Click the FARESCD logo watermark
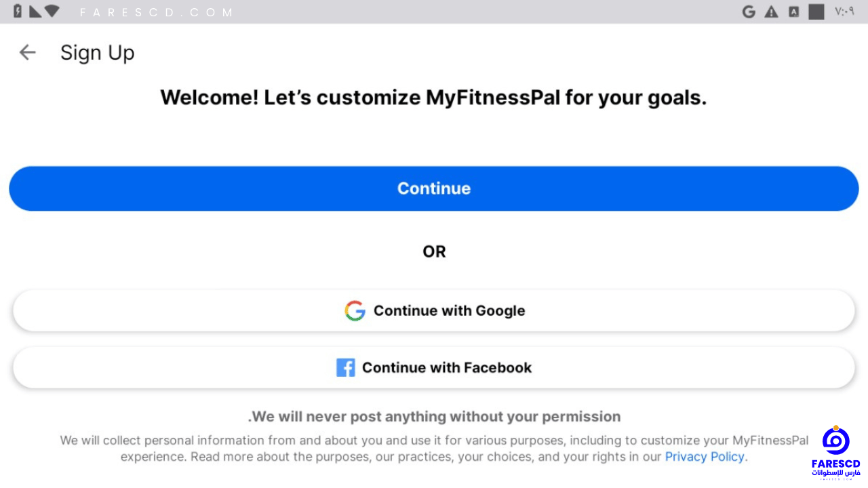Viewport: 868px width, 488px height. [x=835, y=452]
